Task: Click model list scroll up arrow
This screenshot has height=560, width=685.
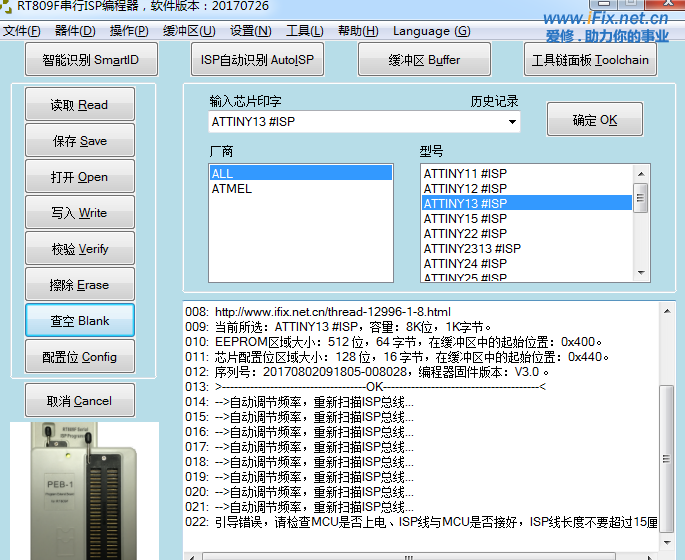Action: tap(641, 174)
